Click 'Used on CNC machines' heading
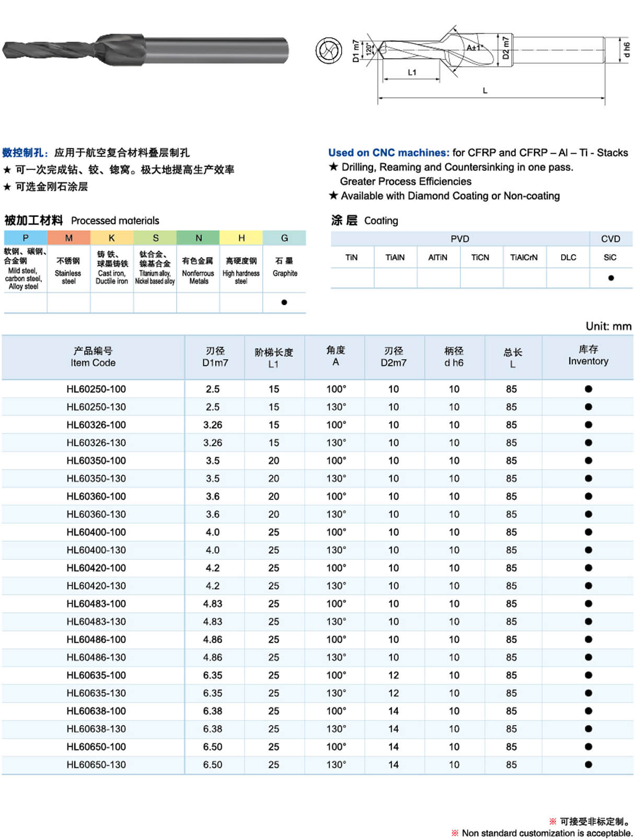 tap(388, 153)
